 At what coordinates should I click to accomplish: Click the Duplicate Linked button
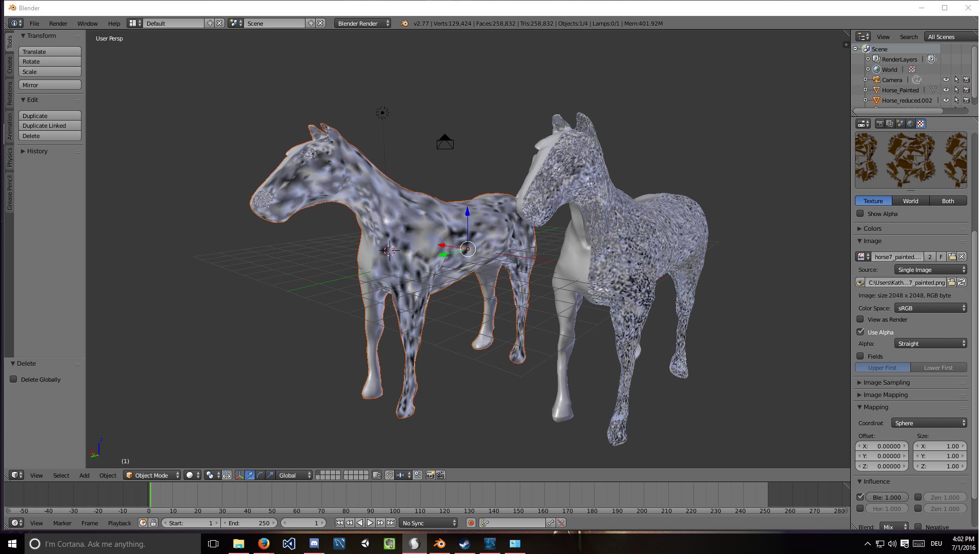point(50,126)
